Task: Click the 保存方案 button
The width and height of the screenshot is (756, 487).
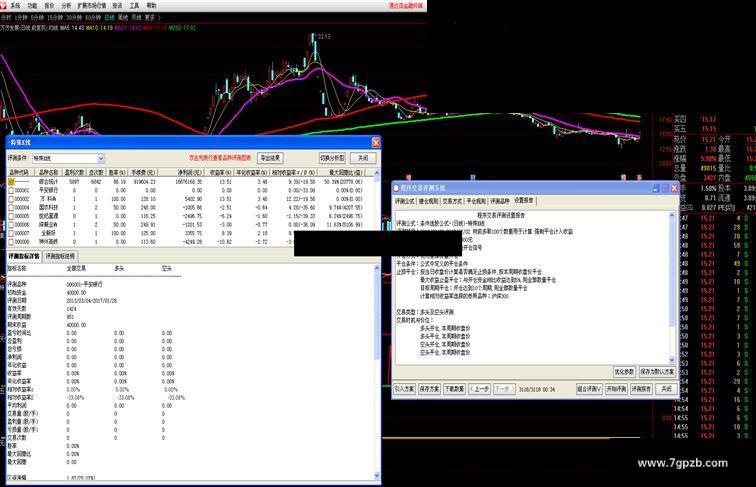Action: coord(429,389)
